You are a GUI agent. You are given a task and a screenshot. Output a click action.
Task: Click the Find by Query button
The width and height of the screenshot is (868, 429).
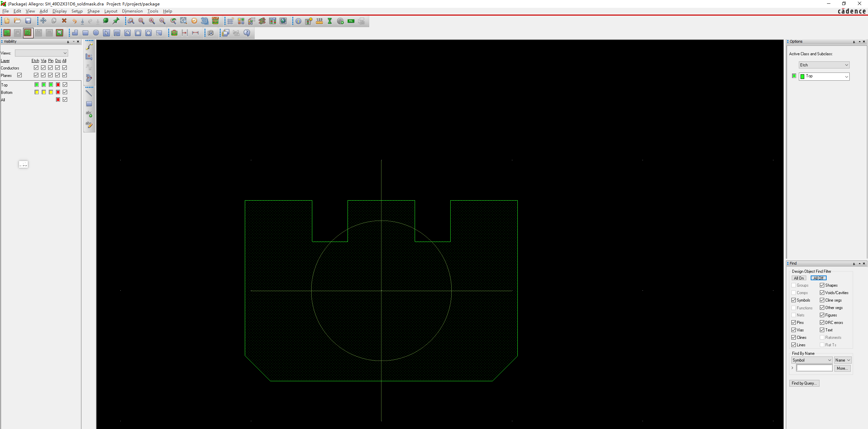click(x=804, y=383)
